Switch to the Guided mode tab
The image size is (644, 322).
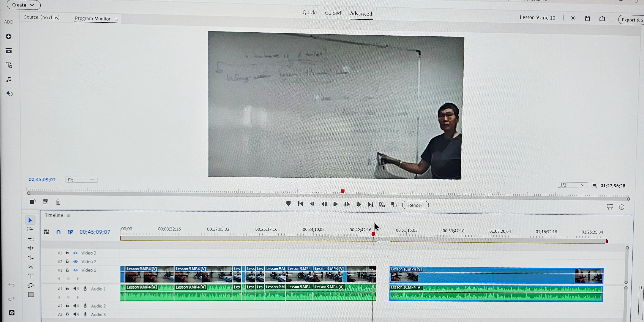pos(333,13)
